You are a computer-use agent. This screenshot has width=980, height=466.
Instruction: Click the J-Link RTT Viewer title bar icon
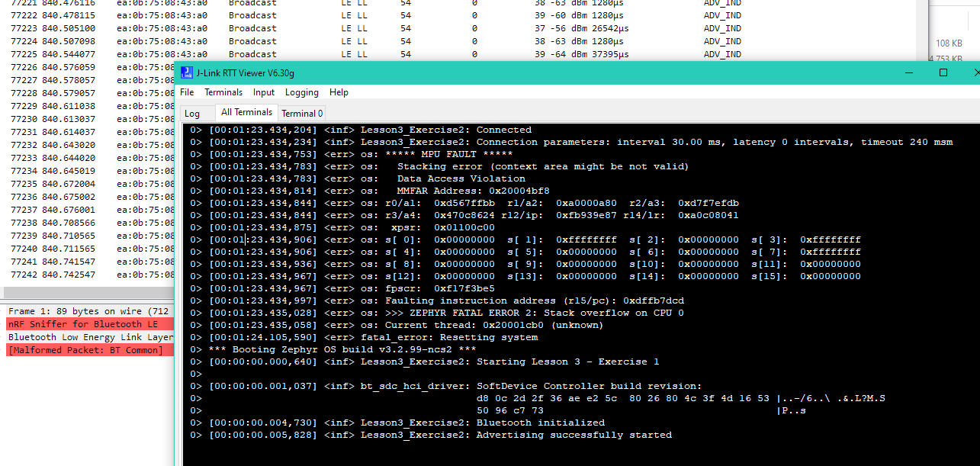coord(187,72)
